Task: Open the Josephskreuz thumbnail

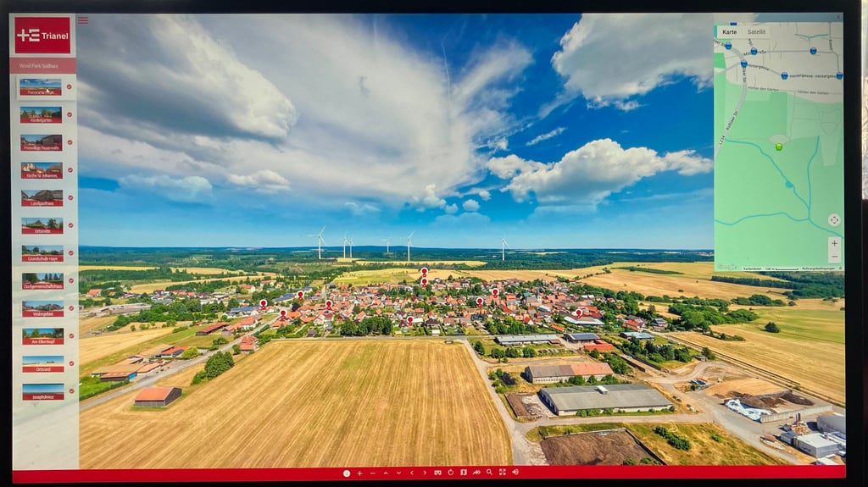Action: [43, 392]
